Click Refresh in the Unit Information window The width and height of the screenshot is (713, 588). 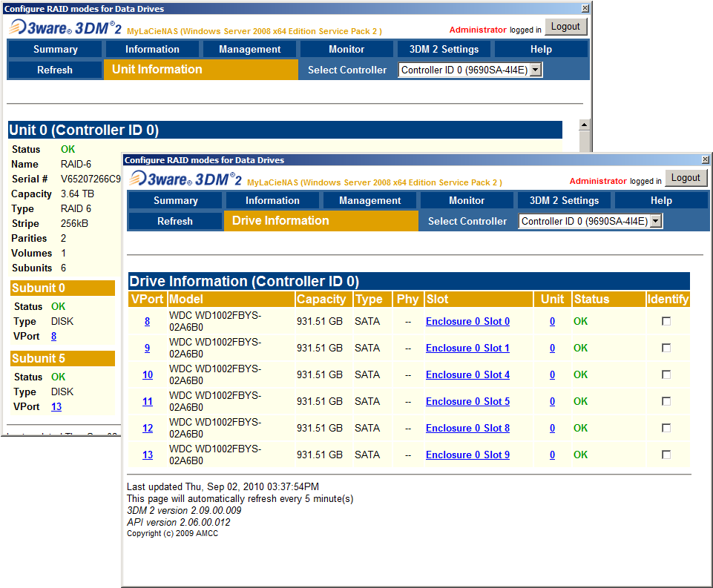pyautogui.click(x=55, y=70)
